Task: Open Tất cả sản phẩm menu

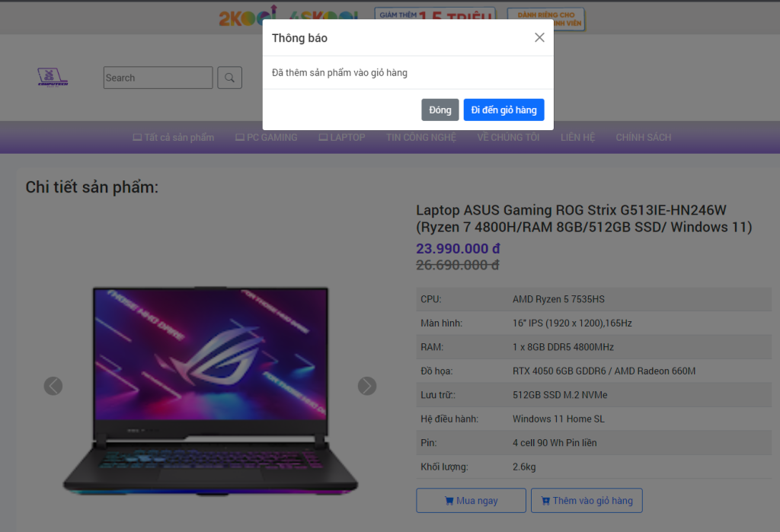Action: 174,137
